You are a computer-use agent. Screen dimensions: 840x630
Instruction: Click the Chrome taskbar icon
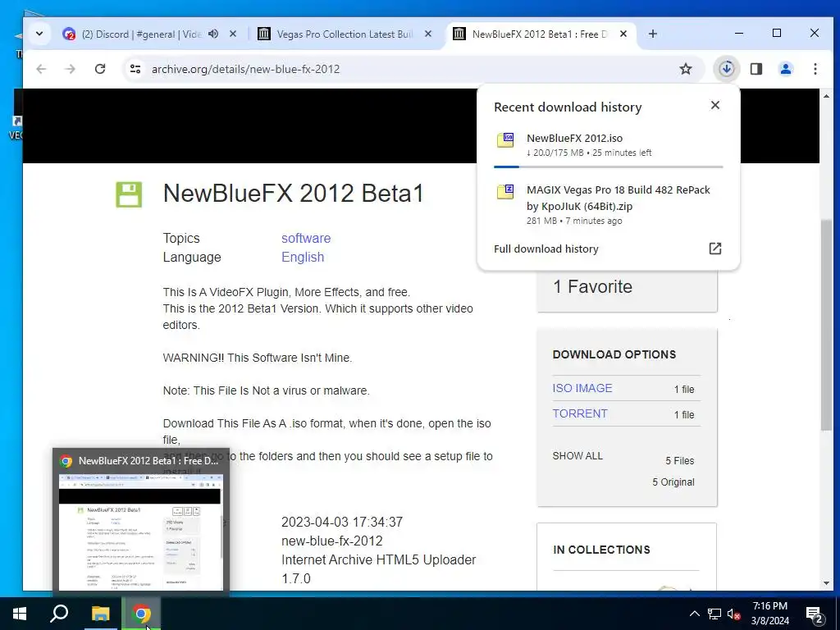141,614
